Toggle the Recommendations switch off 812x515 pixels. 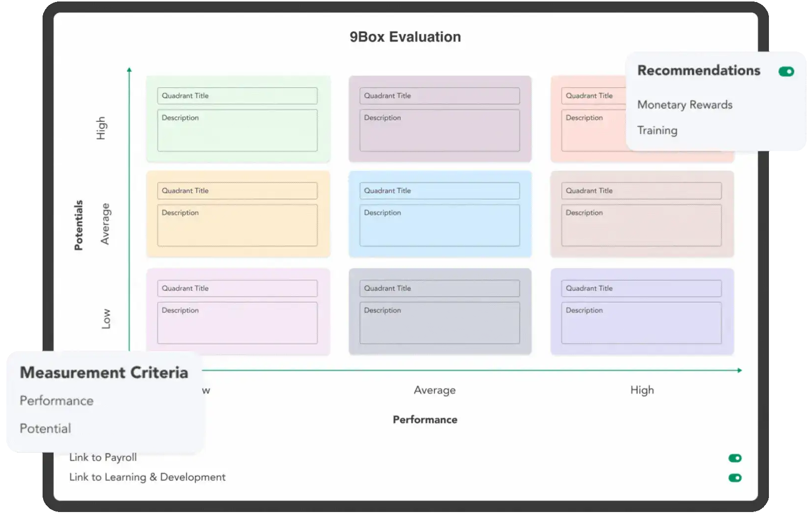(786, 72)
